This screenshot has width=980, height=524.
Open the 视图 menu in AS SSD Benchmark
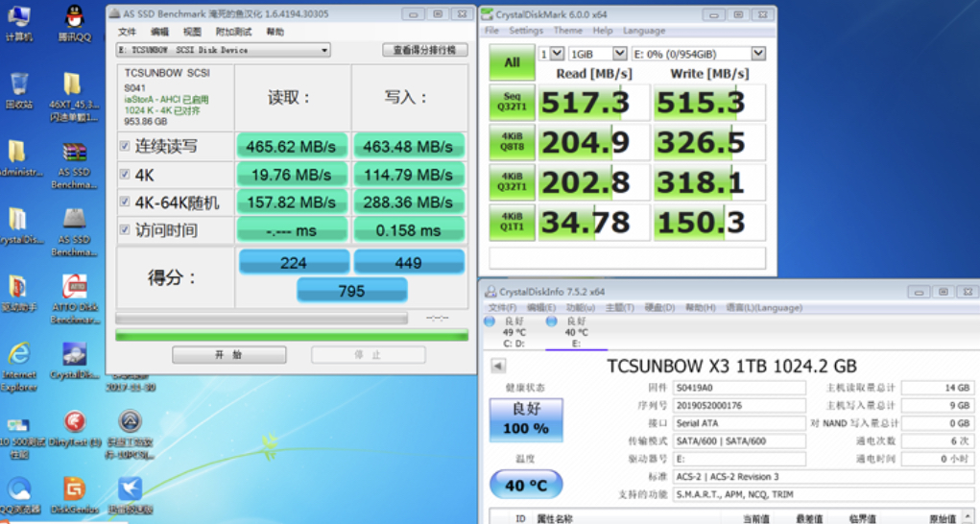(192, 32)
